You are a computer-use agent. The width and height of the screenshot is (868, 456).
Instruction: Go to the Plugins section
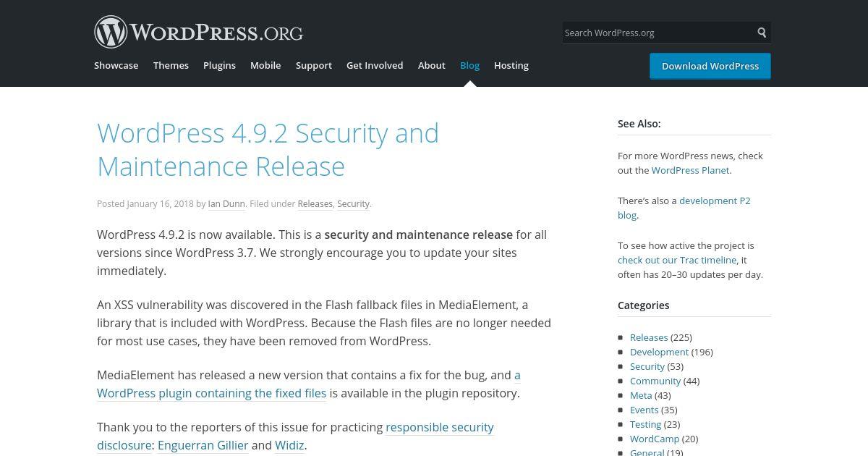tap(219, 65)
